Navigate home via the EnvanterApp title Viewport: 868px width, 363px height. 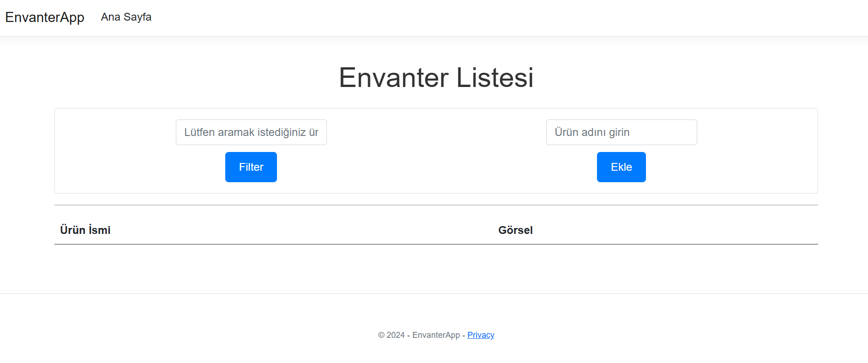45,17
